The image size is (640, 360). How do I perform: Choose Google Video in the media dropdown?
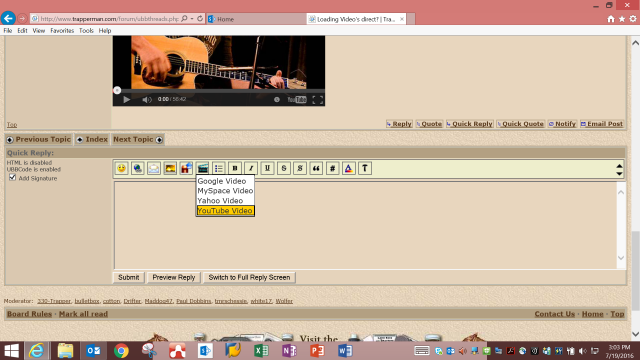pos(222,181)
